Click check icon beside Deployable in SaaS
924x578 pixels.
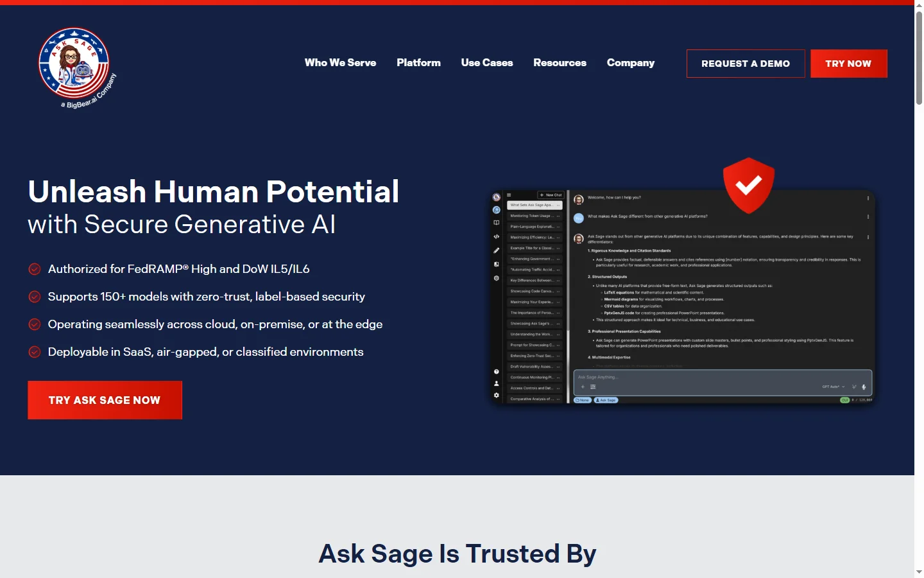(x=35, y=352)
